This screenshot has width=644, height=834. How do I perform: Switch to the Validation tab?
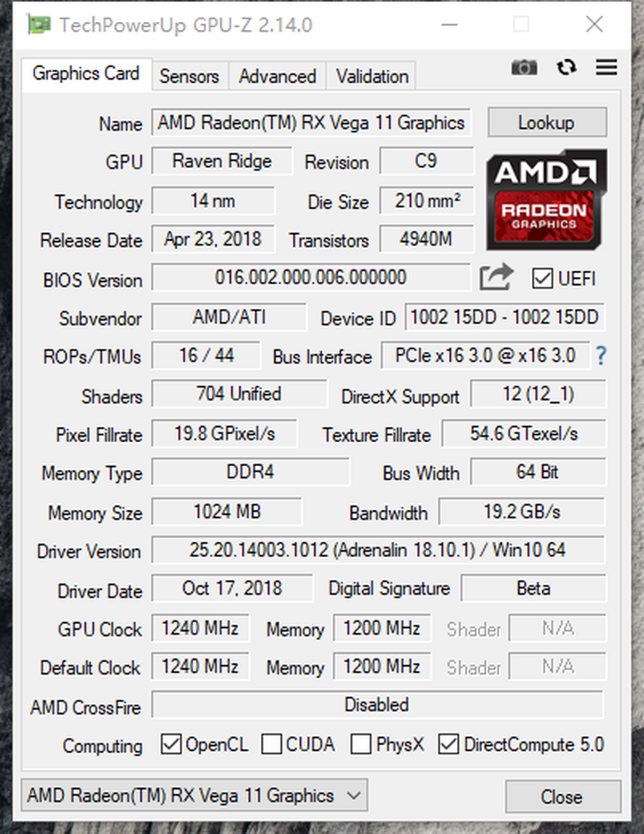coord(371,76)
